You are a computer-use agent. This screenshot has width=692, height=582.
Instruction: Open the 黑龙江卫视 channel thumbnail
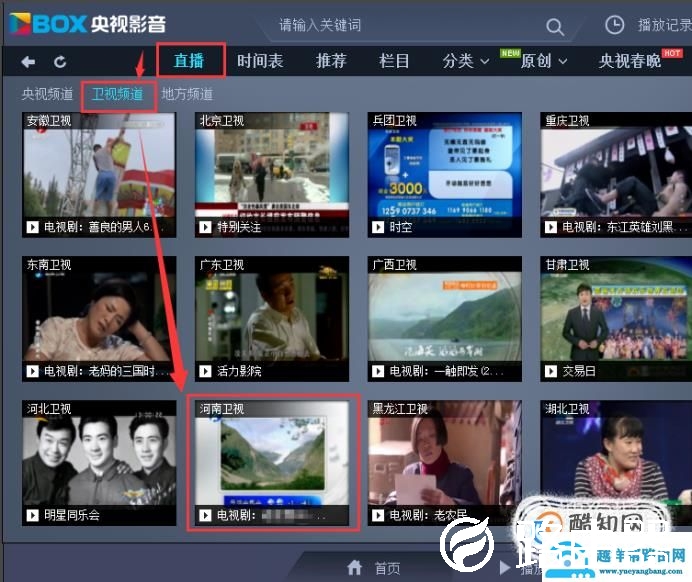pos(445,463)
